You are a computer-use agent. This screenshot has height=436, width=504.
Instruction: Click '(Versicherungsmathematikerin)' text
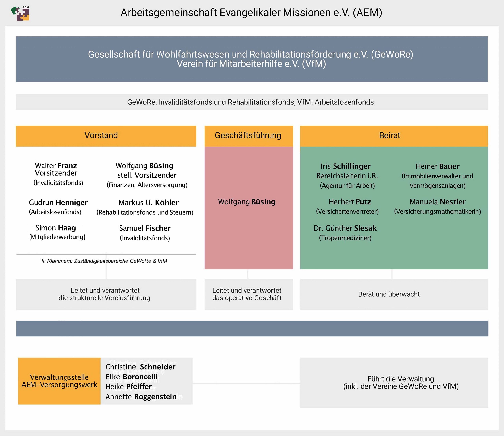click(438, 212)
